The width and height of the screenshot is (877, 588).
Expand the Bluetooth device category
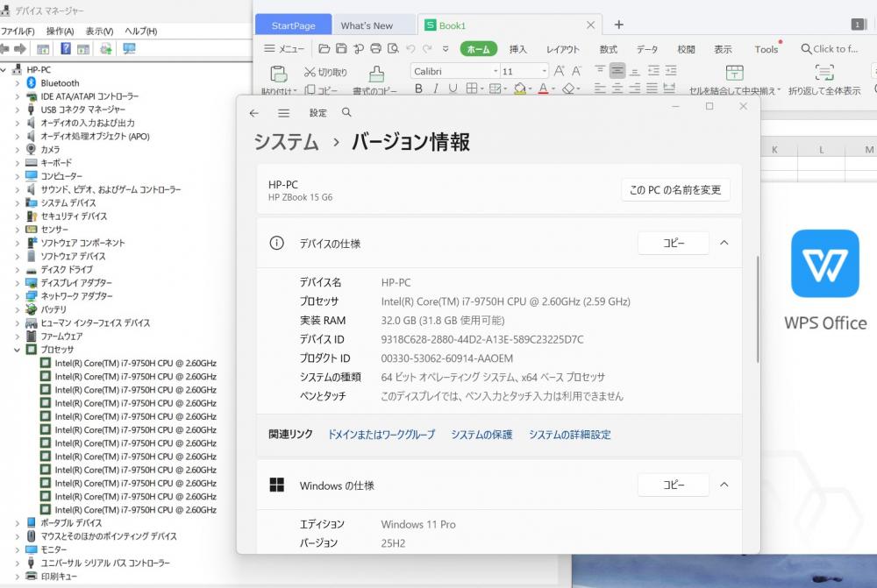[18, 83]
